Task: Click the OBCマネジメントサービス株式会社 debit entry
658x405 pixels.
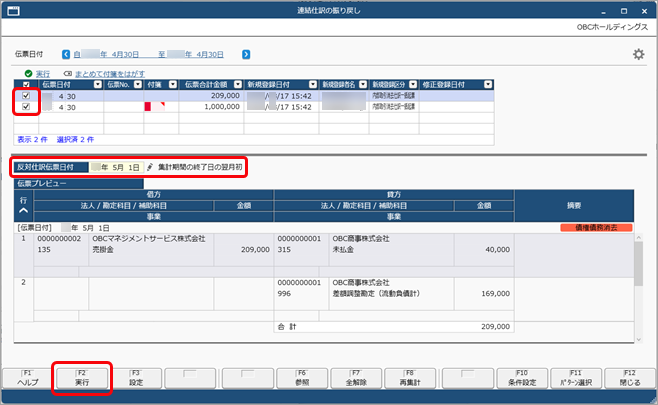Action: 149,238
